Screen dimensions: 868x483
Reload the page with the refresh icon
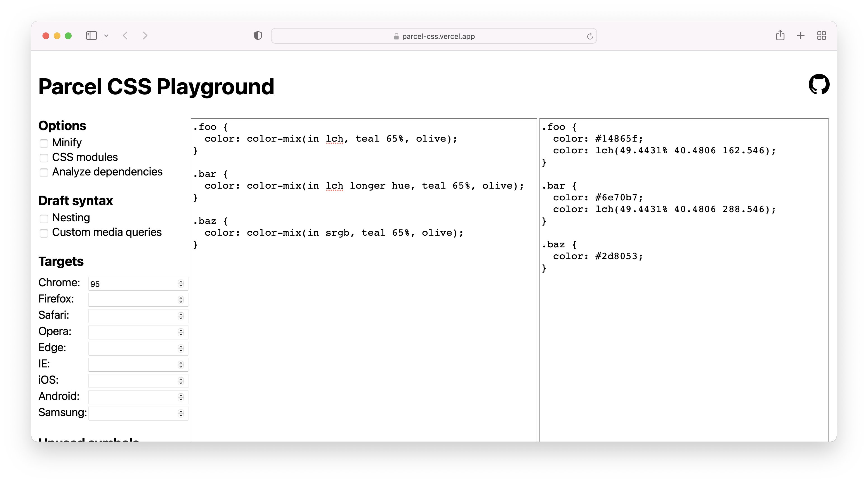pyautogui.click(x=590, y=36)
